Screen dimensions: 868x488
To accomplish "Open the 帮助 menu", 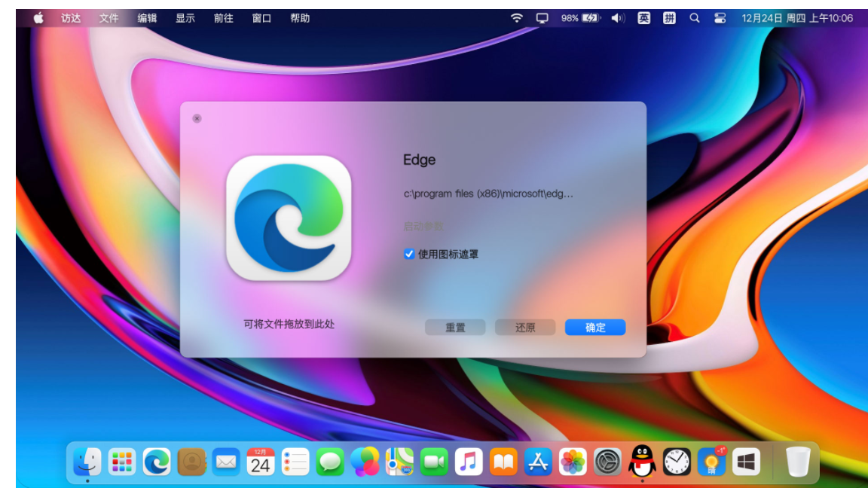I will click(300, 18).
